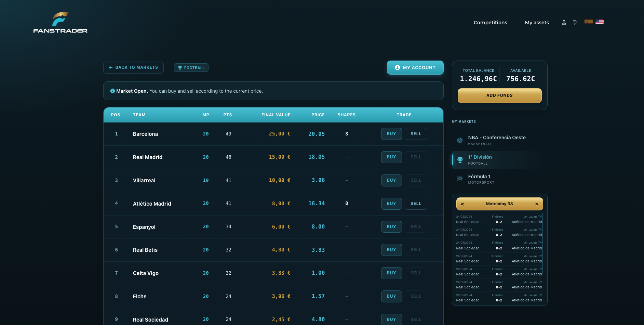Open My assets in the header

537,23
